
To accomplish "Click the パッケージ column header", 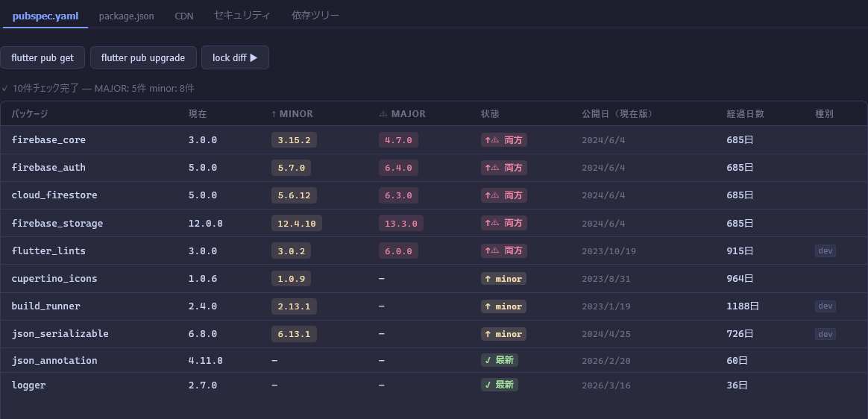I will point(30,114).
